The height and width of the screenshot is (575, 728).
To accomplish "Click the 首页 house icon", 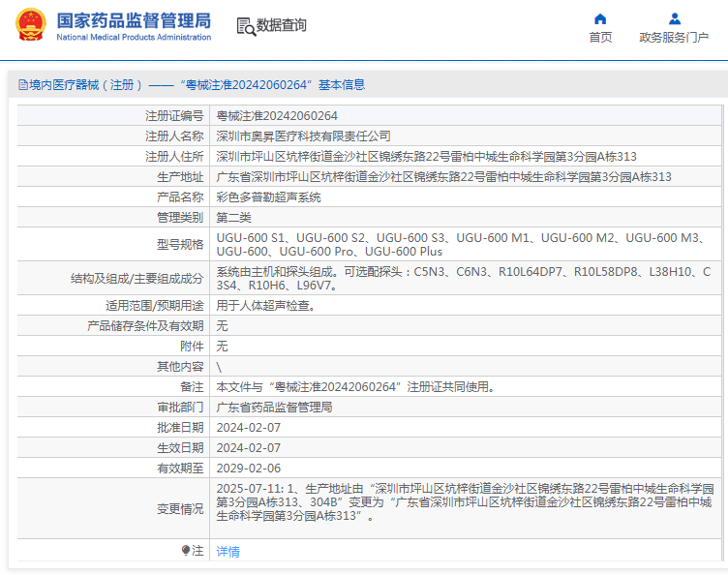I will coord(600,18).
